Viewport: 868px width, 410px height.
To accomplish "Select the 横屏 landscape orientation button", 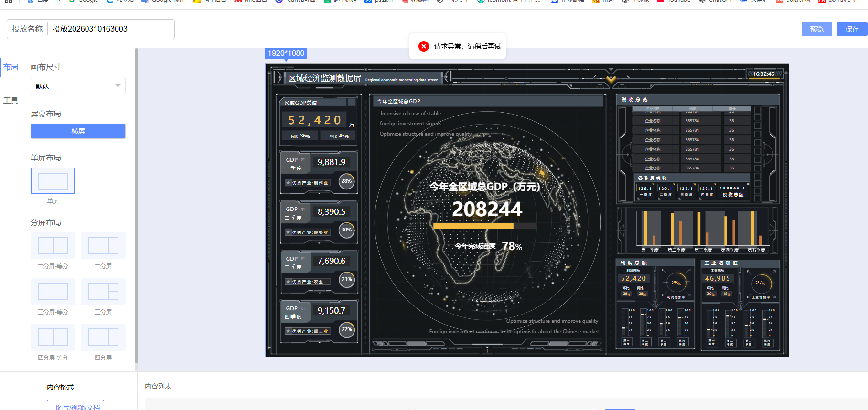I will [78, 131].
